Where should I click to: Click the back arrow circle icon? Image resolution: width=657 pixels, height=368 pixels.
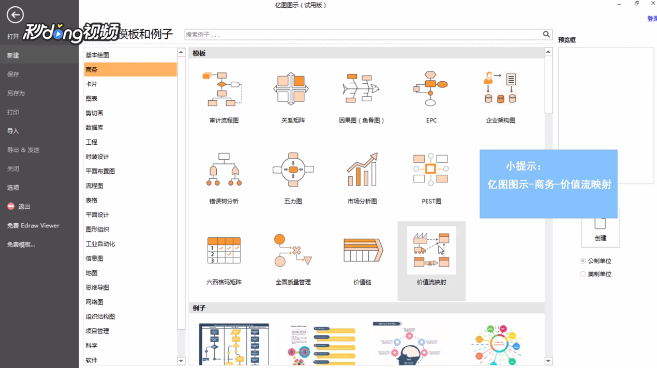point(15,15)
